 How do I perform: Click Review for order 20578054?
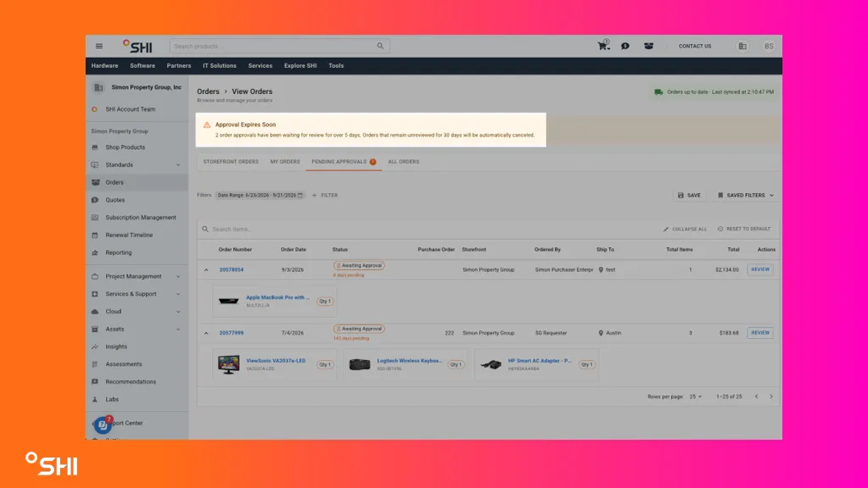(x=760, y=269)
